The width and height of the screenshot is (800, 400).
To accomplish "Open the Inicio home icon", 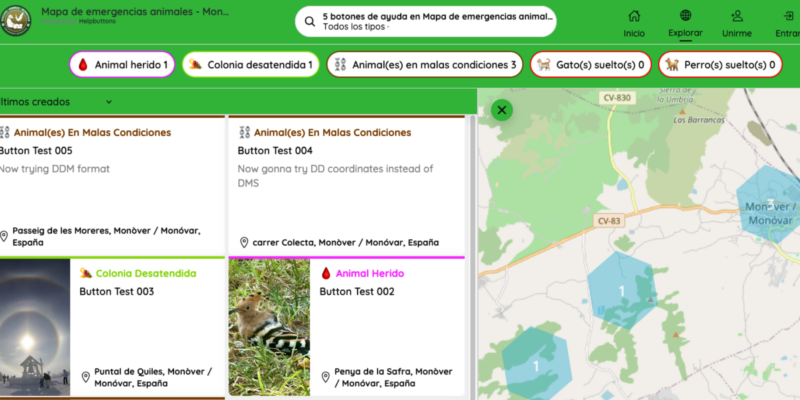I will click(x=634, y=16).
